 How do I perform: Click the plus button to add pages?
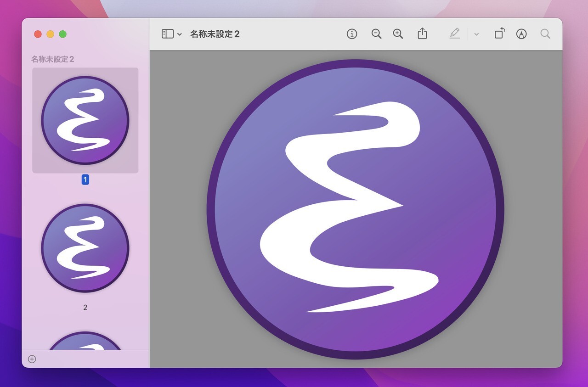[x=32, y=359]
